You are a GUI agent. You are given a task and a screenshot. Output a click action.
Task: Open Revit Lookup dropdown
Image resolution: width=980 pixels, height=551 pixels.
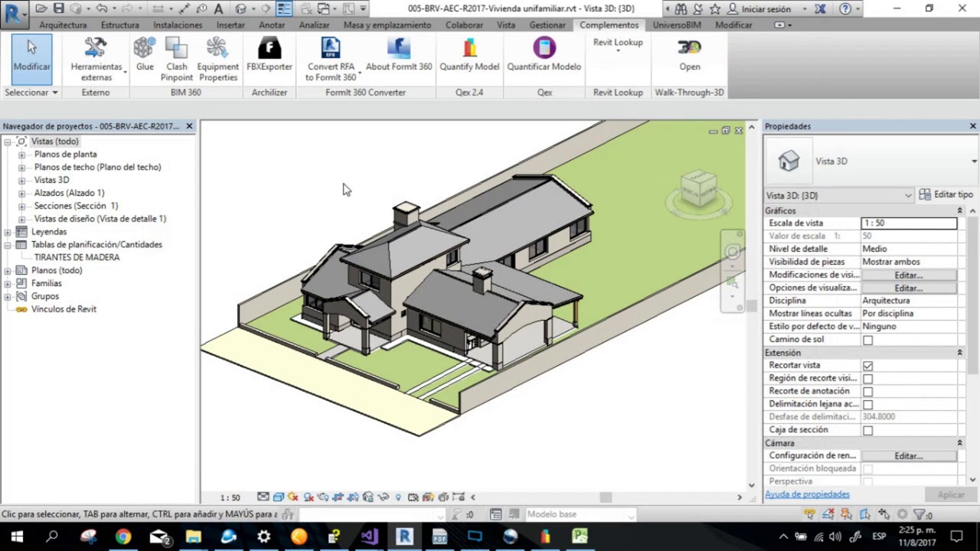tap(618, 46)
